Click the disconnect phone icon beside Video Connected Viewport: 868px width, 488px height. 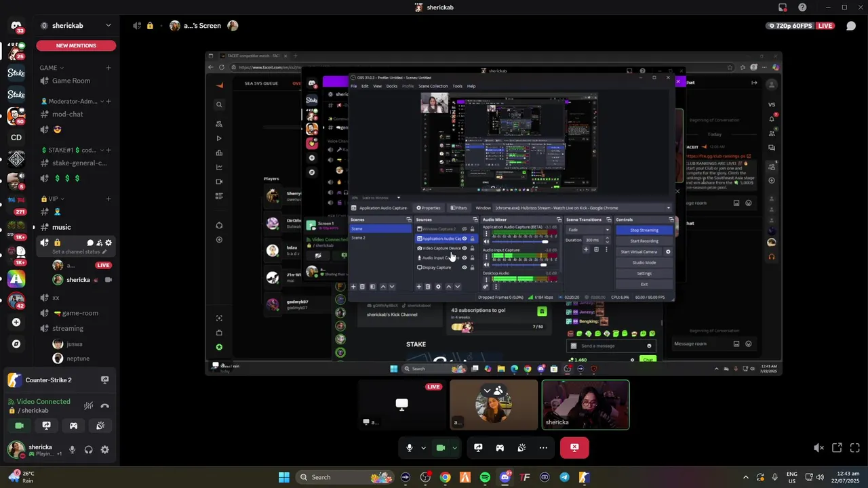click(x=104, y=405)
